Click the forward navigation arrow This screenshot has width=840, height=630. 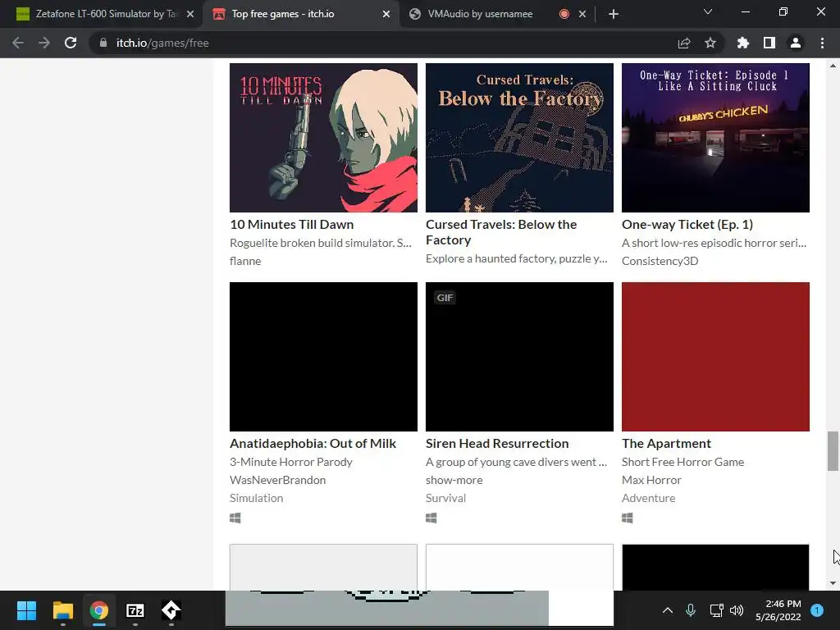pos(44,43)
